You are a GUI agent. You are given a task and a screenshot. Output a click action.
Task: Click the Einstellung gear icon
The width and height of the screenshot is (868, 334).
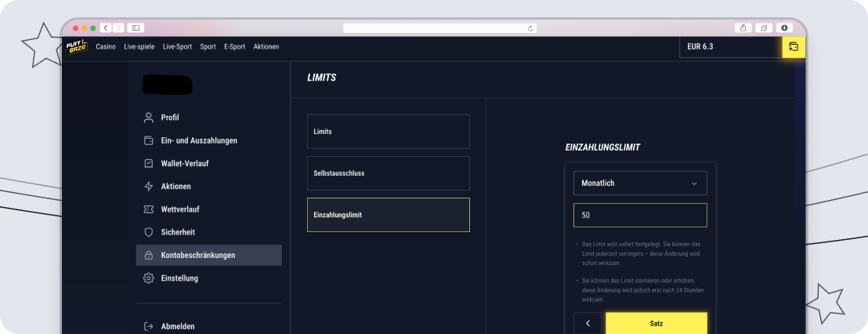[x=148, y=278]
